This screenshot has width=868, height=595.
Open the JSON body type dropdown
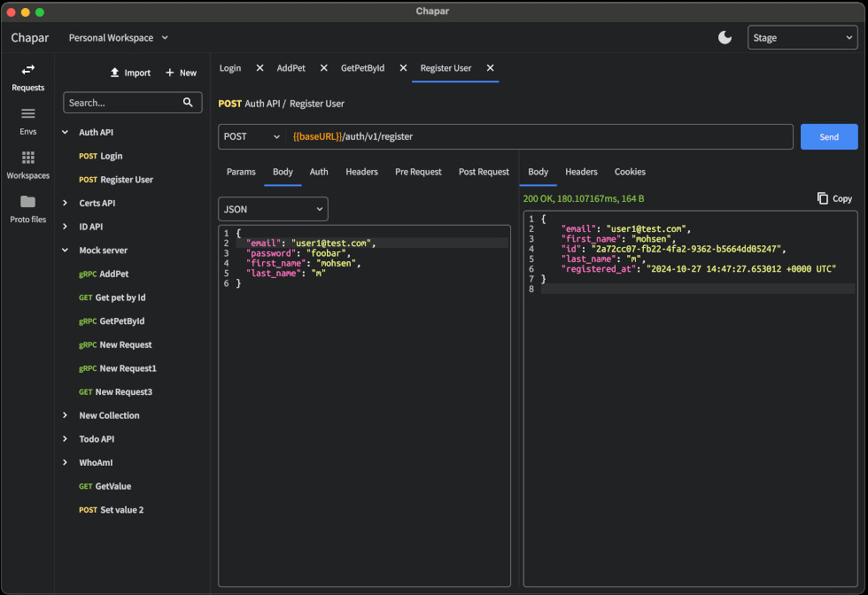pos(273,209)
